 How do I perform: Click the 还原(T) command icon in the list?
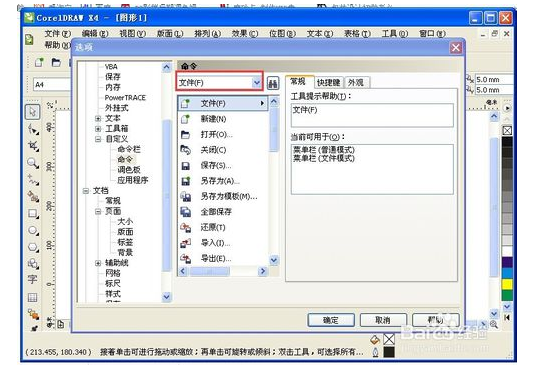point(185,227)
